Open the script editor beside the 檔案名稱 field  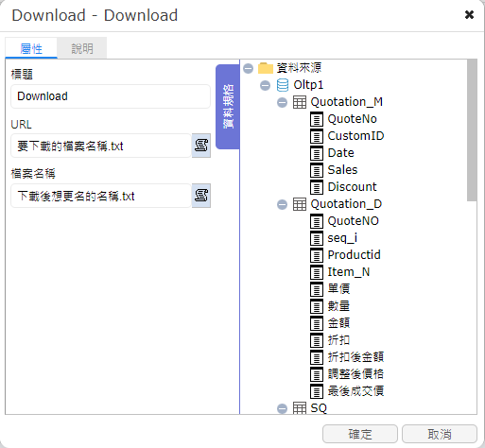coord(201,196)
